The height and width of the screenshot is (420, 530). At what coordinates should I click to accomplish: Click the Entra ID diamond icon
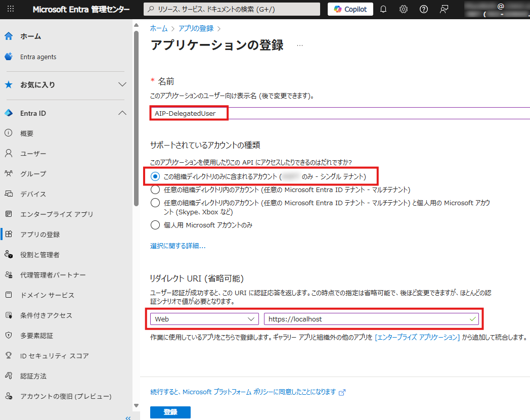pyautogui.click(x=9, y=113)
